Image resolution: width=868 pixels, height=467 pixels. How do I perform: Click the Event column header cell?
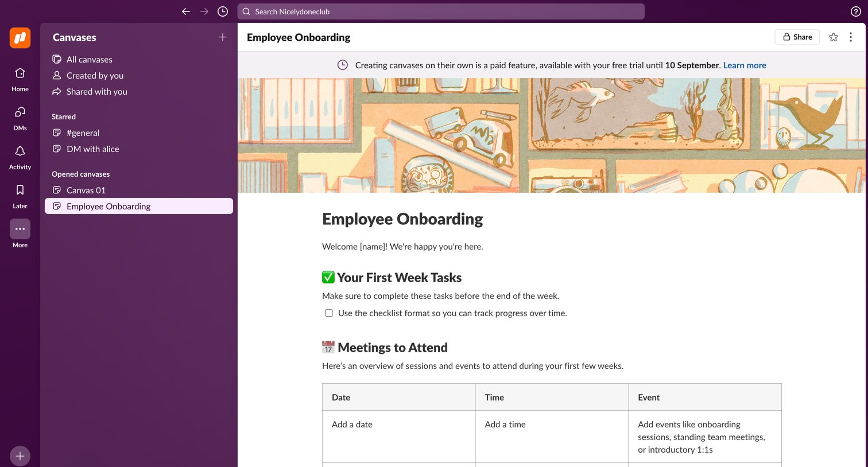click(705, 398)
